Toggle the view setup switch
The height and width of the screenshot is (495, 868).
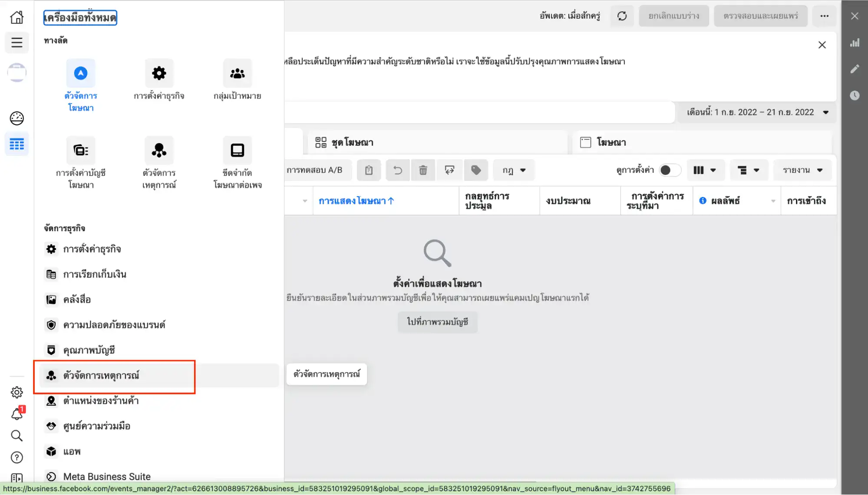pyautogui.click(x=669, y=170)
